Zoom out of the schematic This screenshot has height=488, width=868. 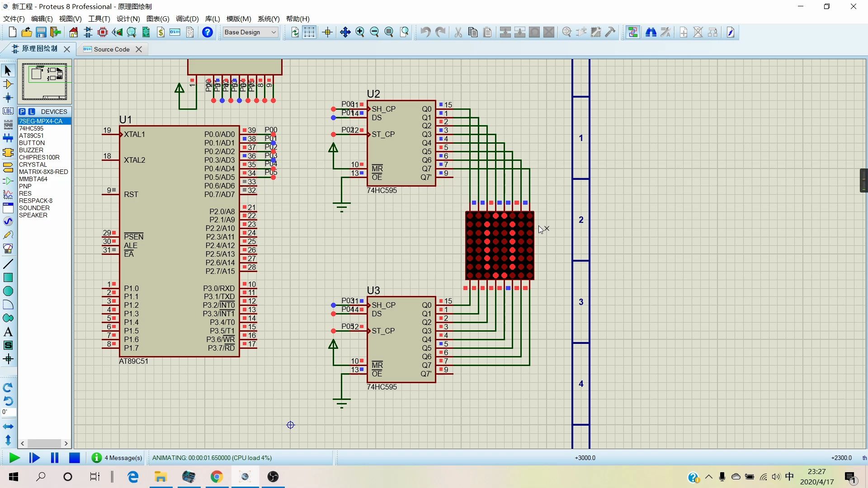(x=374, y=32)
